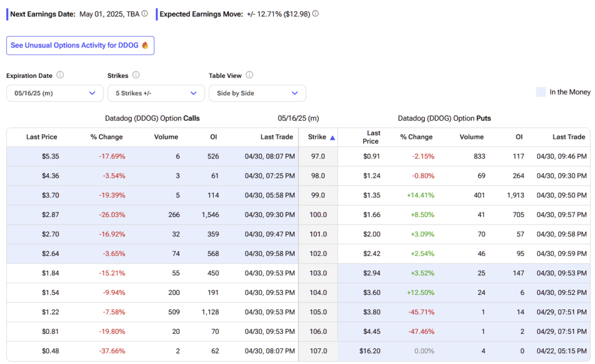Sort by puts Last Price column header
Screen dimensions: 595x364
[371, 137]
